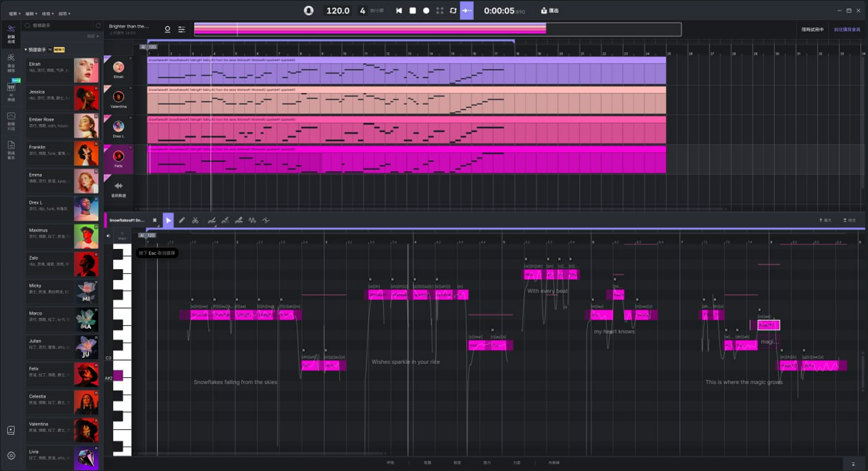Screen dimensions: 868x471
Task: Click the project overview minimap bar
Action: click(x=437, y=30)
